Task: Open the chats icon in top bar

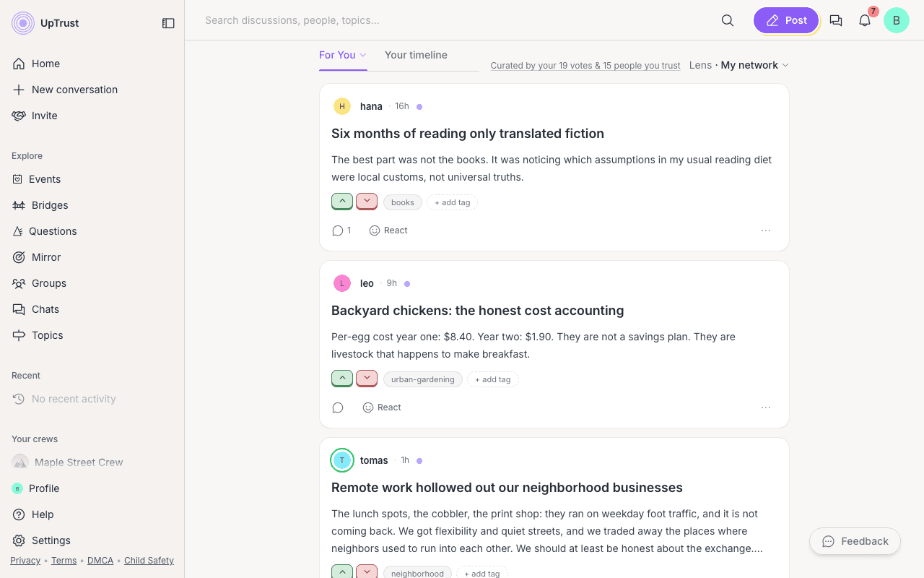Action: coord(836,20)
